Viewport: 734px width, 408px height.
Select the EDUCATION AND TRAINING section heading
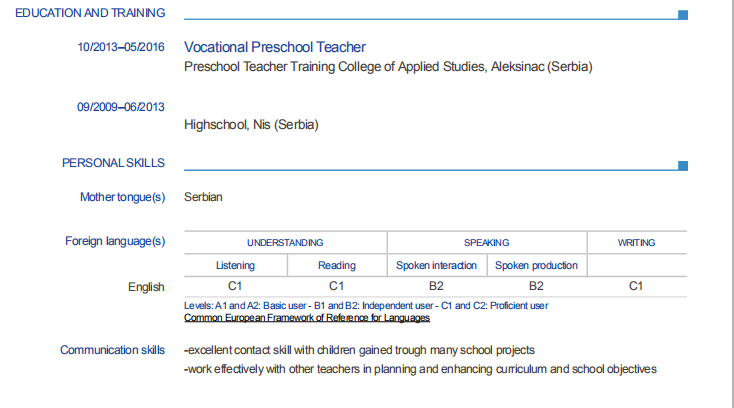click(91, 13)
